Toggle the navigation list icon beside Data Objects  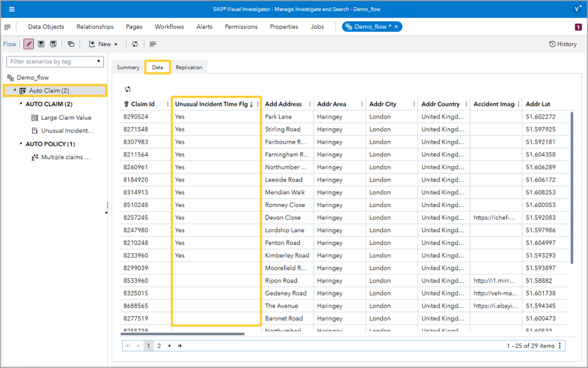[8, 27]
